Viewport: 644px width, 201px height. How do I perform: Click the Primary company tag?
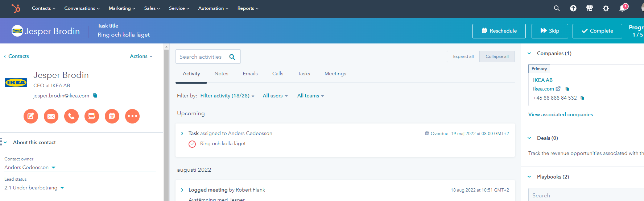[539, 69]
